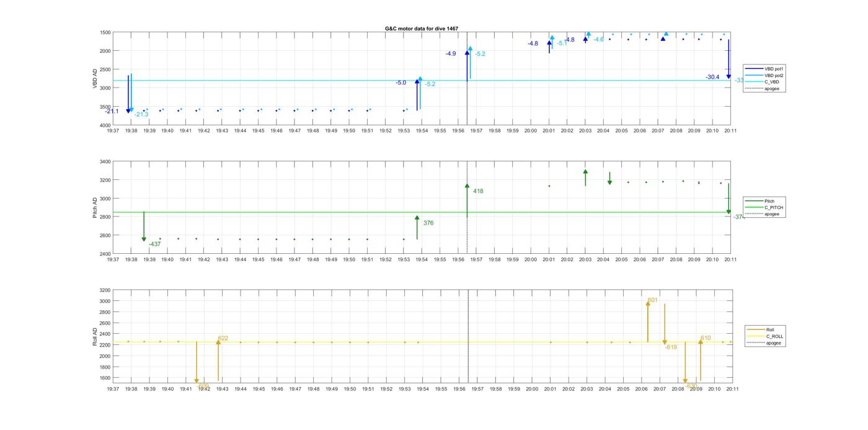Click the orange roll arrow labelled 610
Screen dimensions: 868x430
pos(701,360)
